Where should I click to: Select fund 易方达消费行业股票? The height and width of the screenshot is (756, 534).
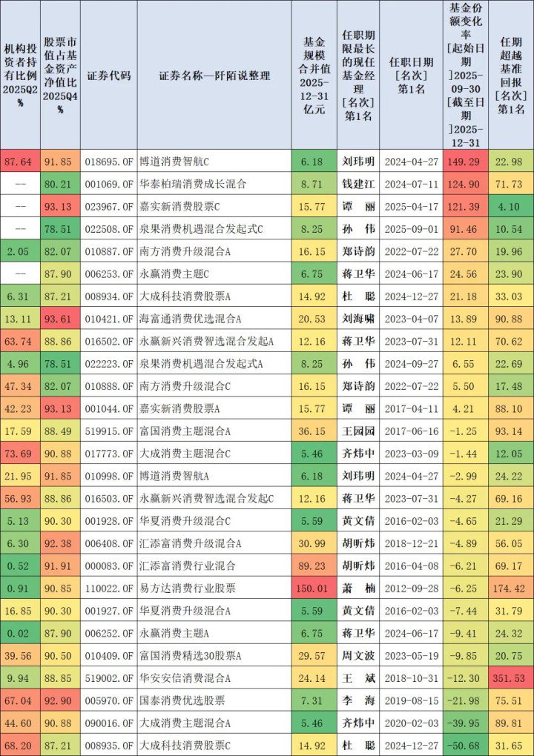188,588
